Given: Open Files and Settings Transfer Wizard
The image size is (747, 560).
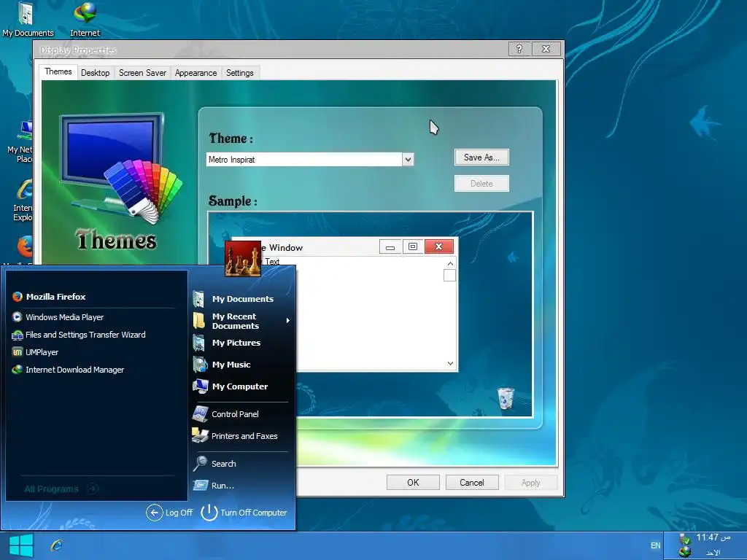Looking at the screenshot, I should [79, 335].
